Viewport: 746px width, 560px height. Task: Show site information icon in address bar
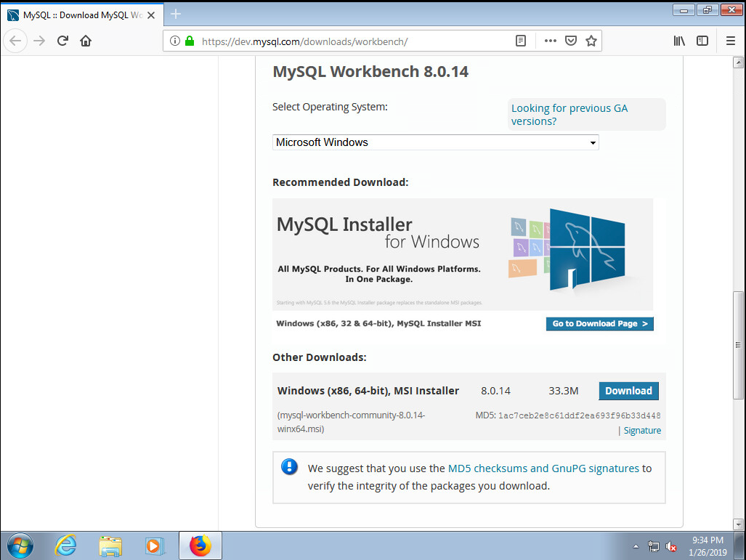175,41
